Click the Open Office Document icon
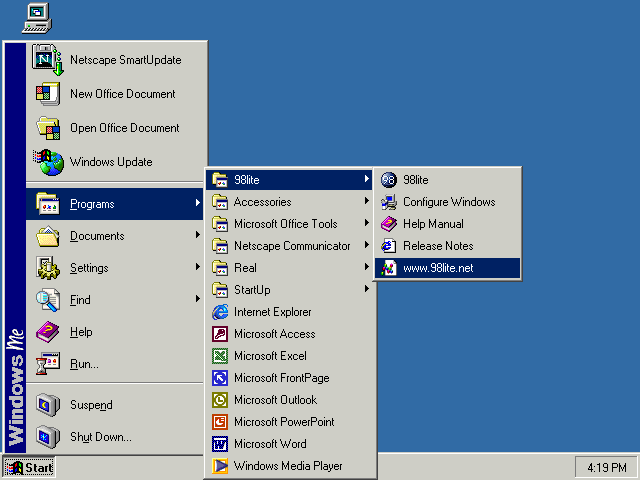Screen dimensions: 640x480 tap(48, 128)
